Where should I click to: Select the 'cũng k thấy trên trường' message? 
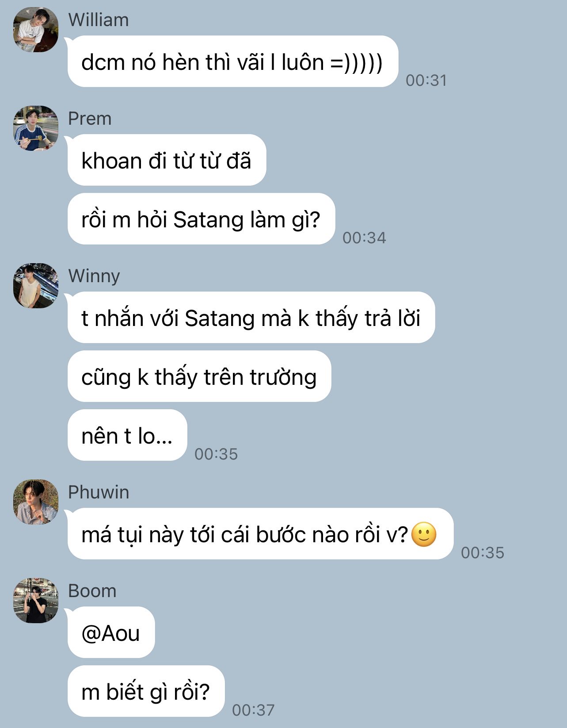[199, 376]
